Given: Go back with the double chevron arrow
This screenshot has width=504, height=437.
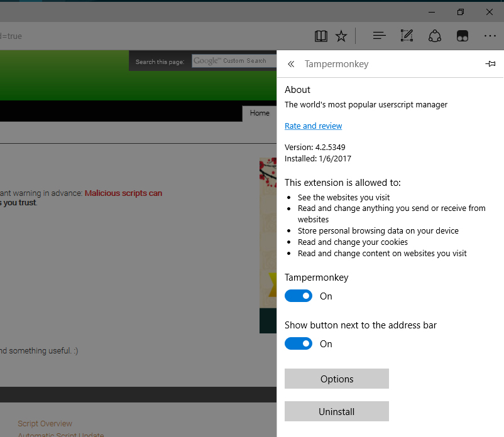Looking at the screenshot, I should 291,64.
